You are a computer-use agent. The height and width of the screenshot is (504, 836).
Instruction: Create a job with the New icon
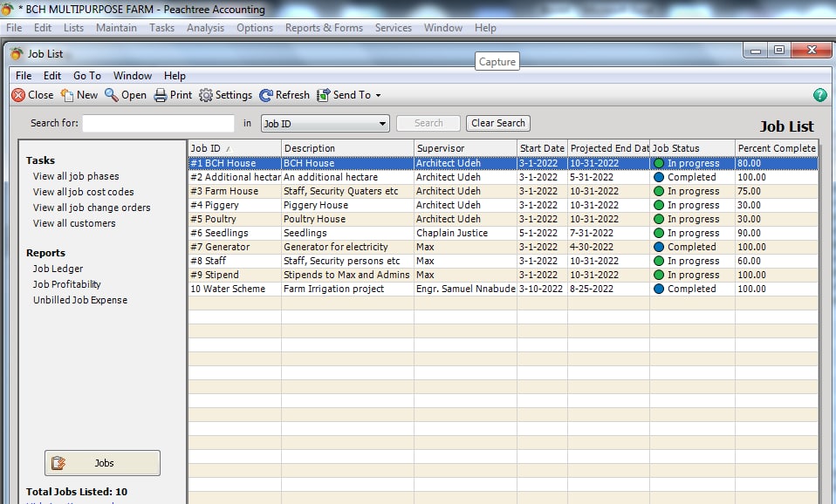(x=67, y=95)
